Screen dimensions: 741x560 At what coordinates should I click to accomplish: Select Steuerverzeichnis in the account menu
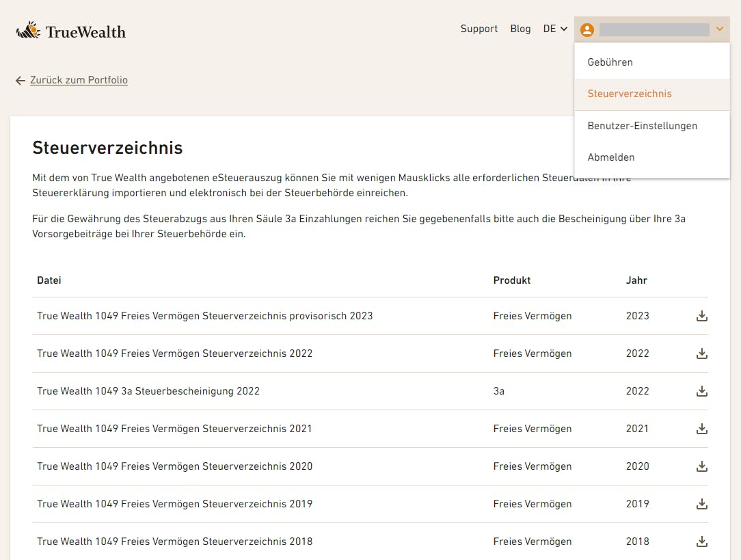click(652, 94)
